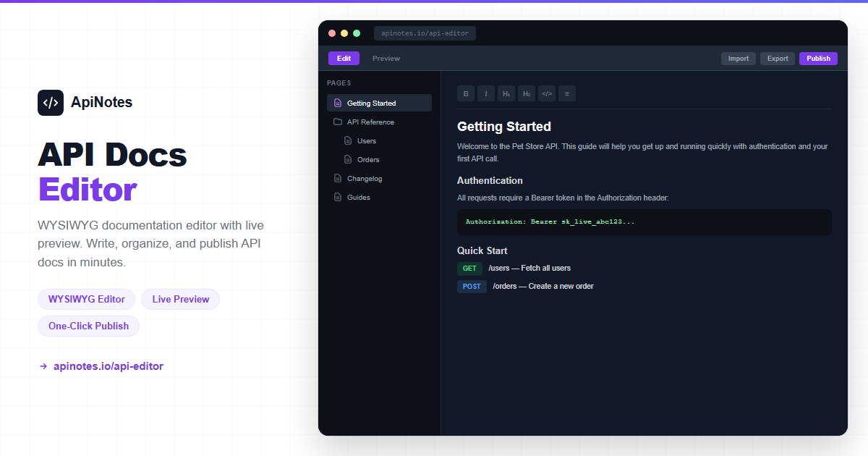Switch to Edit mode
This screenshot has width=868, height=456.
point(344,59)
